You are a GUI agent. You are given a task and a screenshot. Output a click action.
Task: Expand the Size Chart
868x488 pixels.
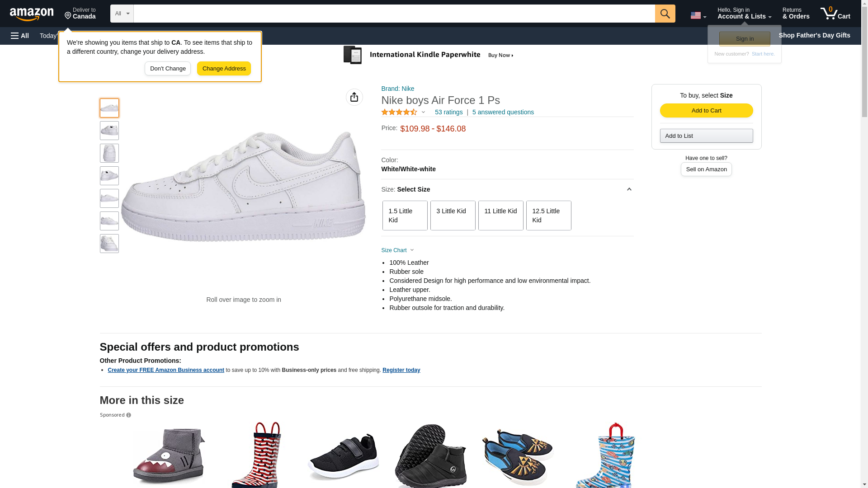pyautogui.click(x=397, y=250)
